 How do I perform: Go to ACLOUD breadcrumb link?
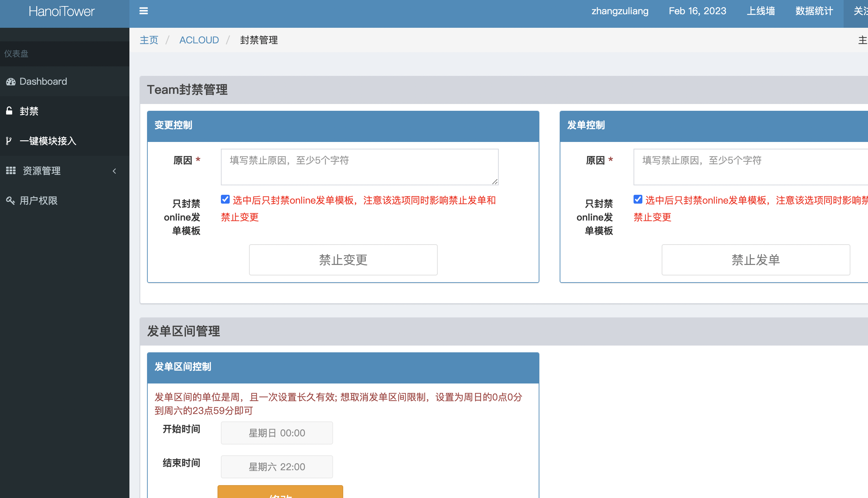pos(199,40)
